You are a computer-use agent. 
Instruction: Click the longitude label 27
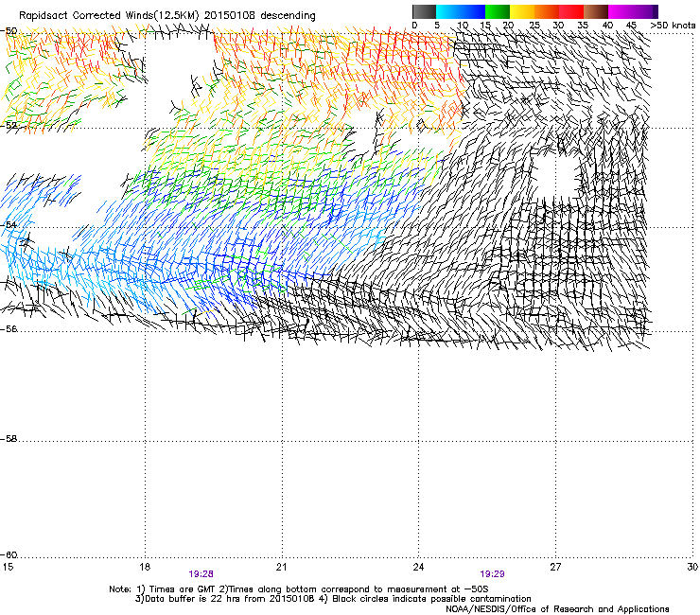click(x=555, y=567)
